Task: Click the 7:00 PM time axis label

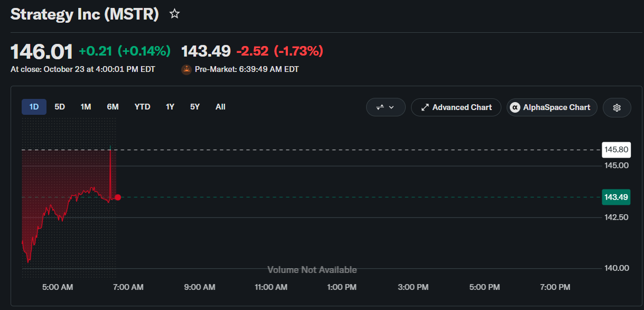Action: (555, 287)
